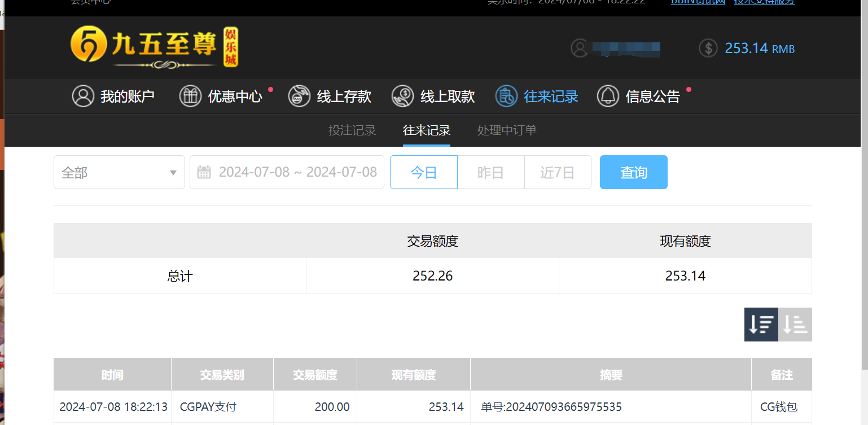This screenshot has width=868, height=425.
Task: Open the 线上取款 withdrawal icon
Action: (402, 96)
